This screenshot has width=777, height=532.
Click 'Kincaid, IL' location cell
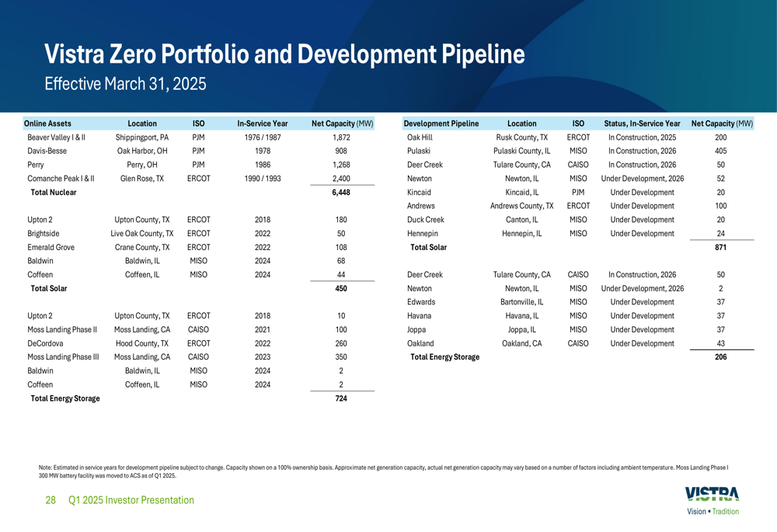(x=522, y=192)
